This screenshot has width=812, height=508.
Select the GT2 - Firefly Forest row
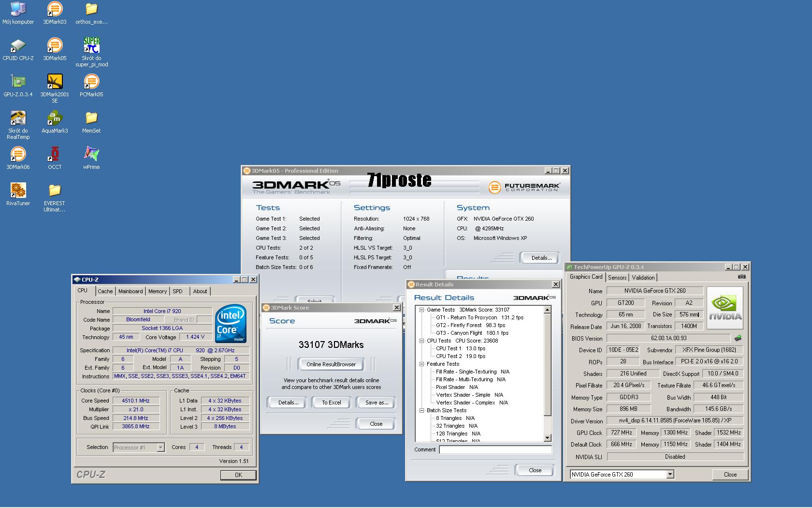click(470, 325)
